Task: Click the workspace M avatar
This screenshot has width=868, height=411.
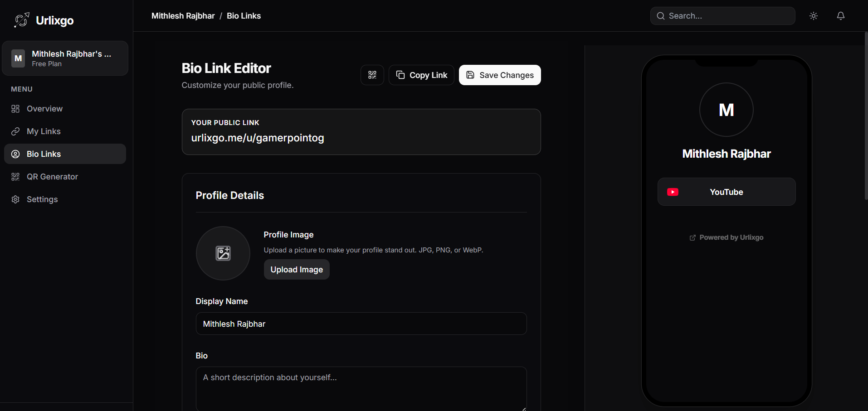Action: 18,58
